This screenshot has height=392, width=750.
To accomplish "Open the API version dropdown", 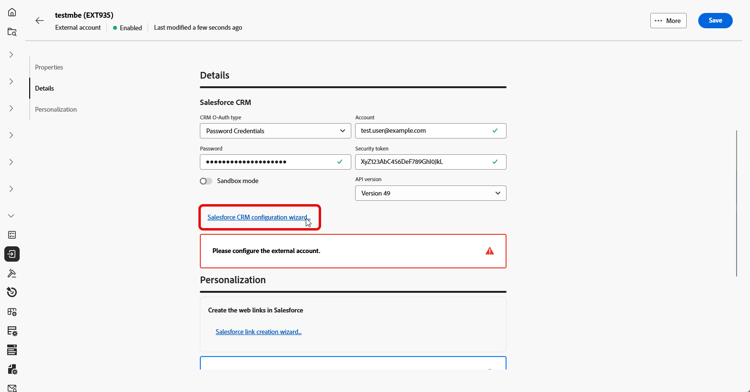I will (x=430, y=193).
